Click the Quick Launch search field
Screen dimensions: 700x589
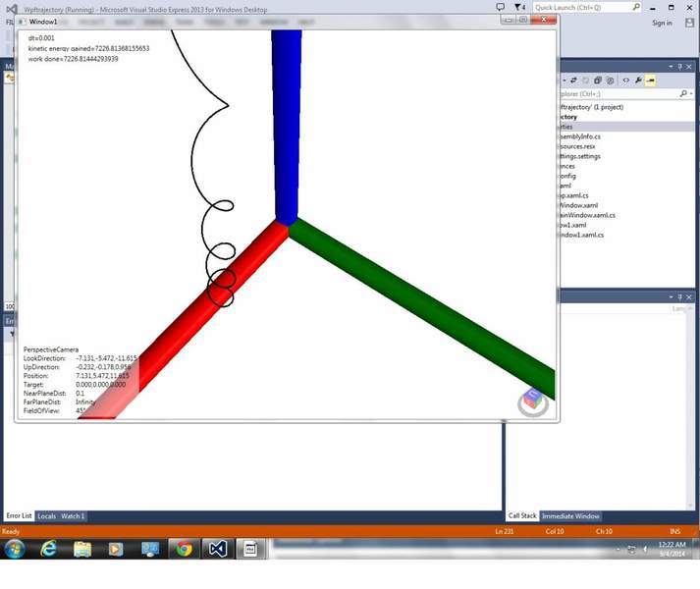(579, 7)
